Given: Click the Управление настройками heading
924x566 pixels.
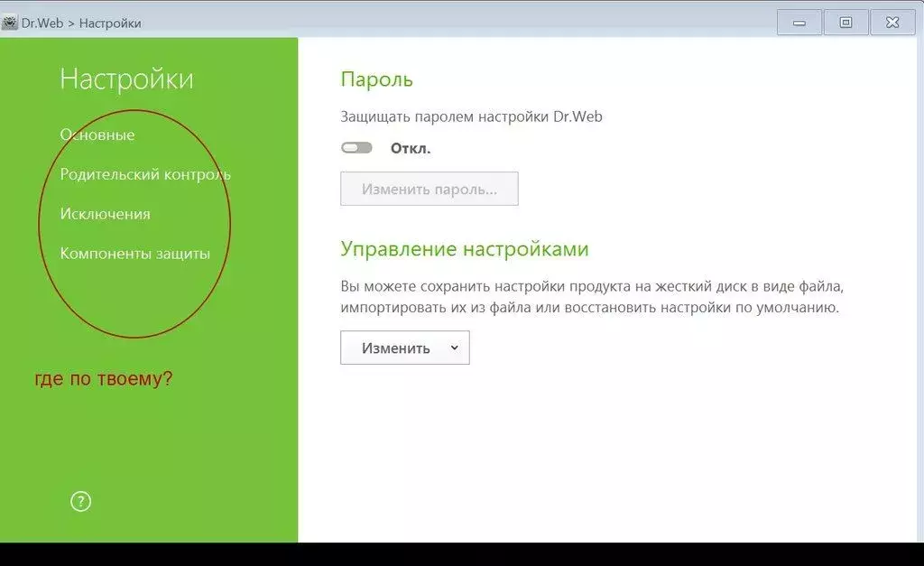Looking at the screenshot, I should click(x=465, y=249).
